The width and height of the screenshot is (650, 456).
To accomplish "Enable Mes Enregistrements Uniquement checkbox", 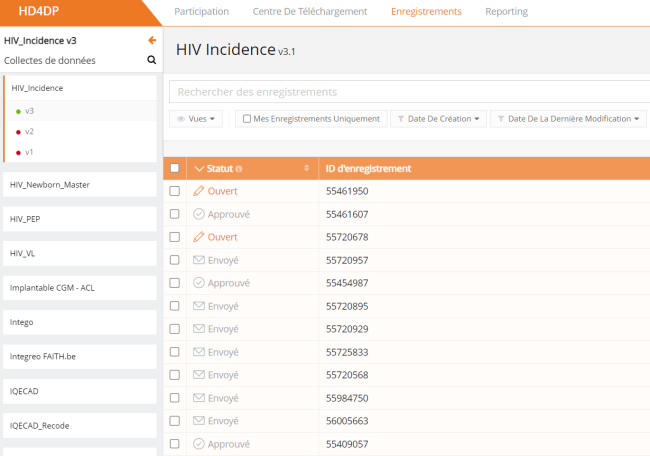I will point(247,119).
